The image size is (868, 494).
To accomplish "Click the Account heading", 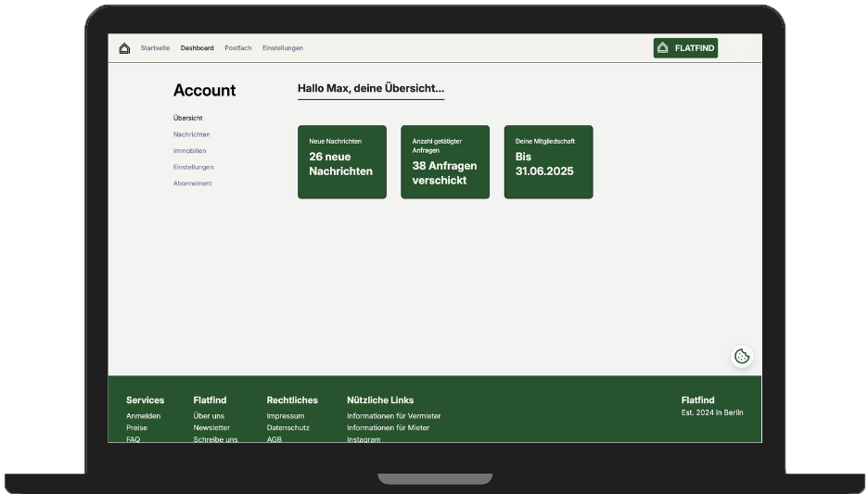I will pyautogui.click(x=204, y=90).
